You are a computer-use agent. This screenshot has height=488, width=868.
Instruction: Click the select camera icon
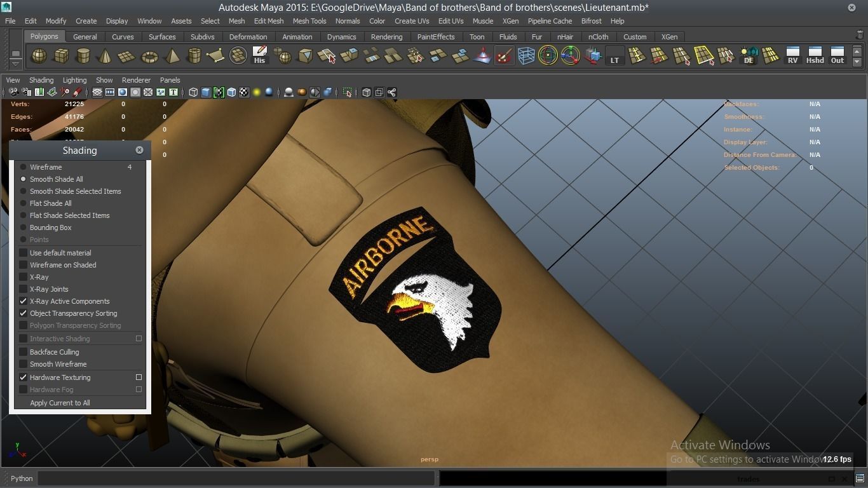13,92
